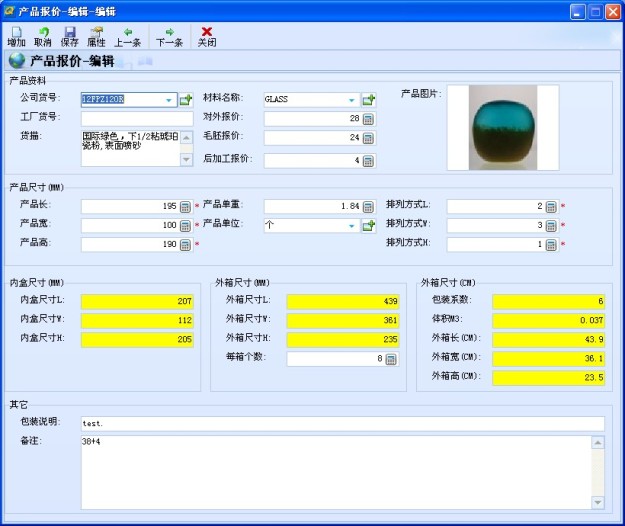Click the add icon beside 公司货号

186,100
